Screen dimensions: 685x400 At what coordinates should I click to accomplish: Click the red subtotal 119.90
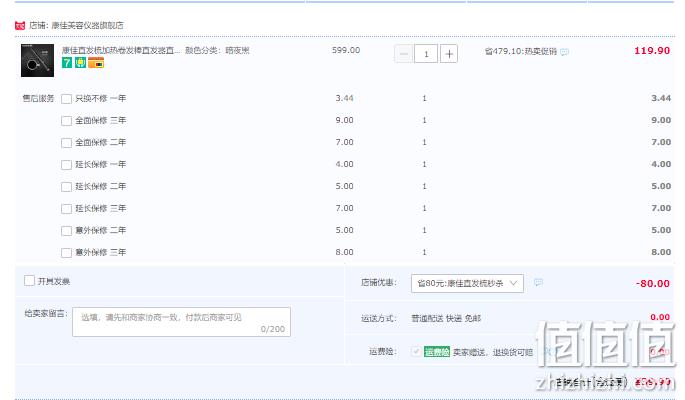(x=652, y=51)
